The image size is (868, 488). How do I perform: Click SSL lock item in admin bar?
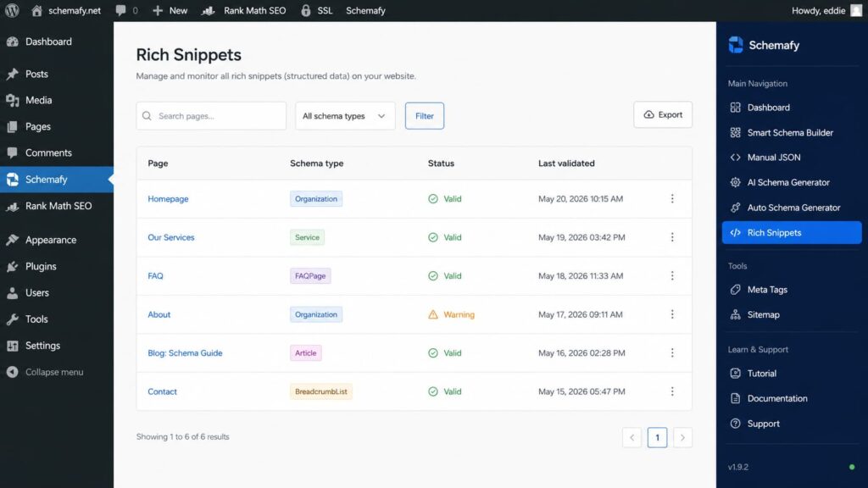[x=317, y=10]
